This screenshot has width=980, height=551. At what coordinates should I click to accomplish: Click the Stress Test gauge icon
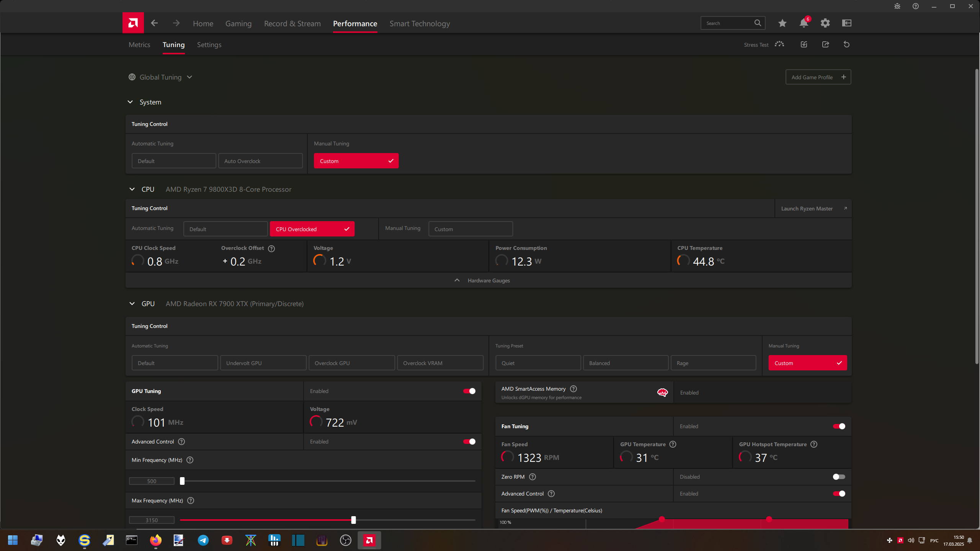[779, 44]
